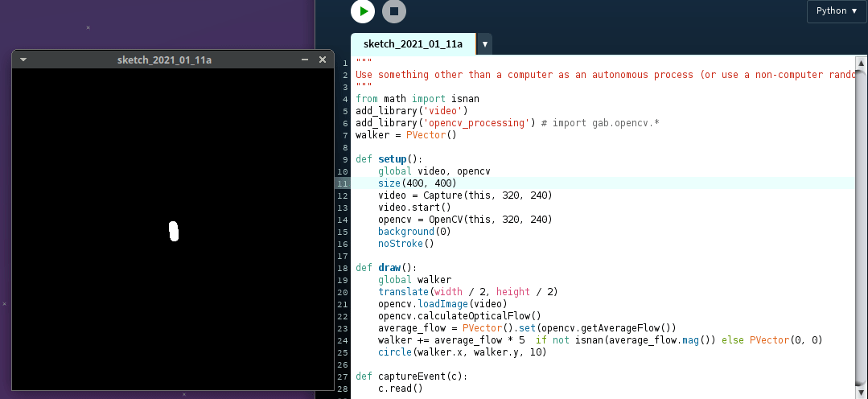Open the Python mode dropdown

point(837,11)
